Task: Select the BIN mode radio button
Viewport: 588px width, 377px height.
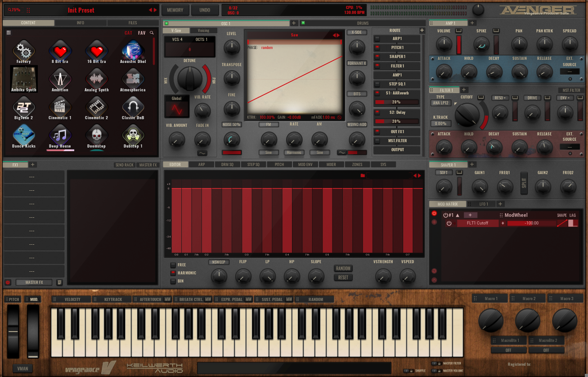Action: [x=173, y=281]
